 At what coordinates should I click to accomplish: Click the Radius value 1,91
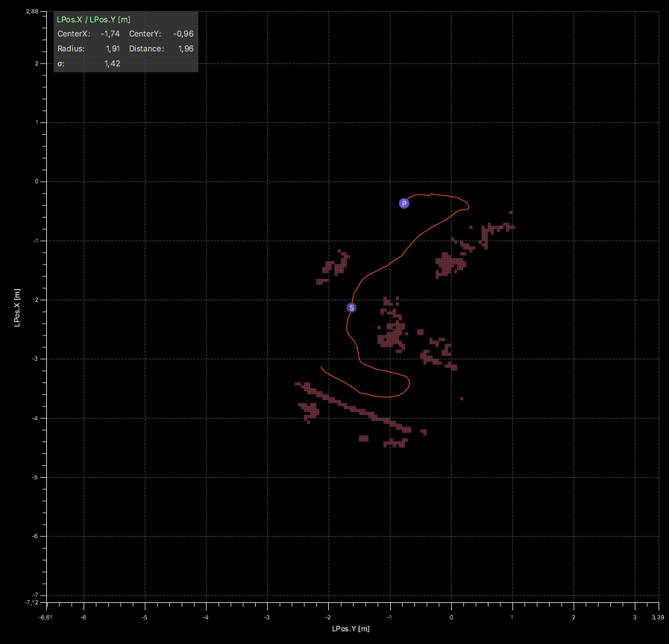(113, 48)
